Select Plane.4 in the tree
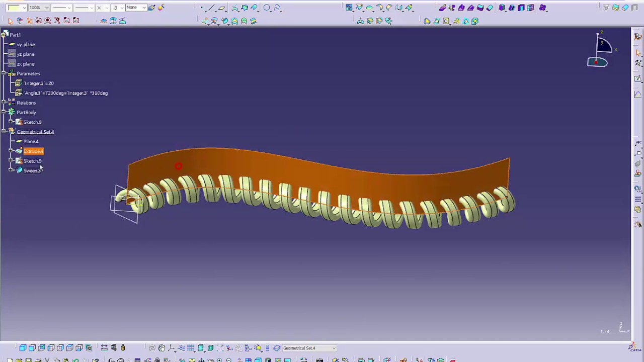644x362 pixels. pos(31,141)
